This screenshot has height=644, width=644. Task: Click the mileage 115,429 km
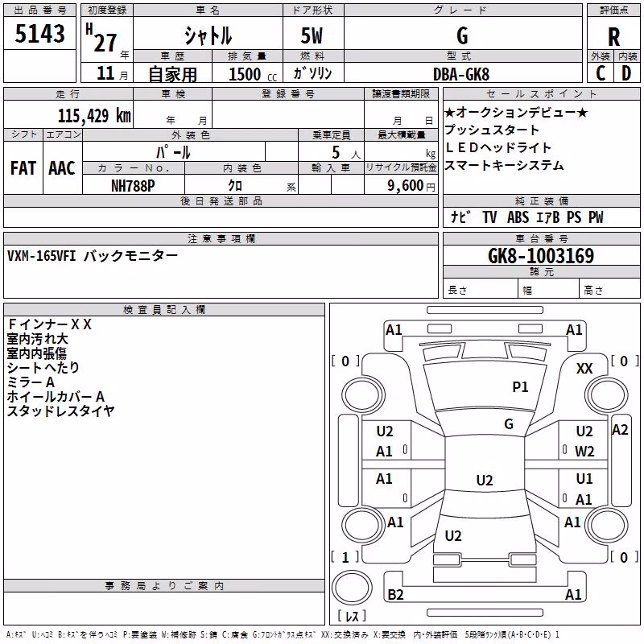tap(94, 115)
